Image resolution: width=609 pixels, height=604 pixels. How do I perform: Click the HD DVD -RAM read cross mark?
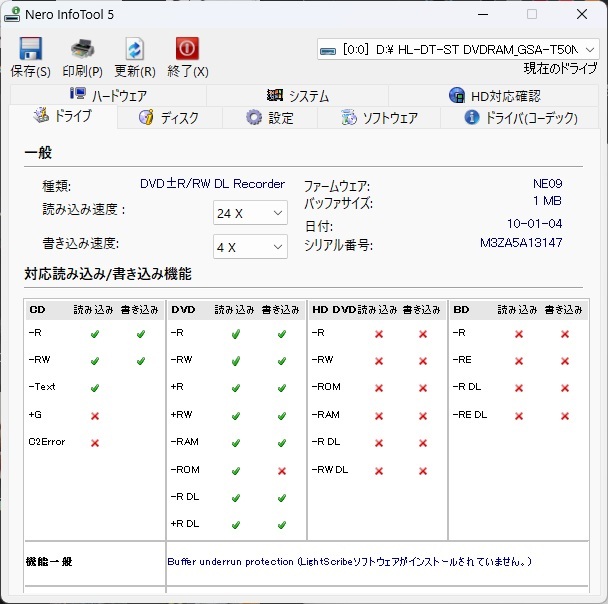[379, 416]
